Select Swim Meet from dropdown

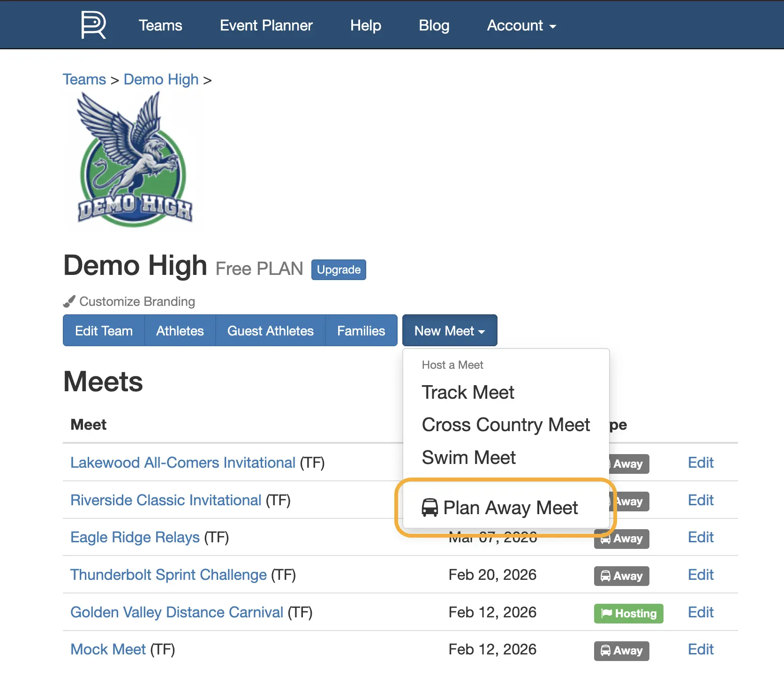pos(506,457)
